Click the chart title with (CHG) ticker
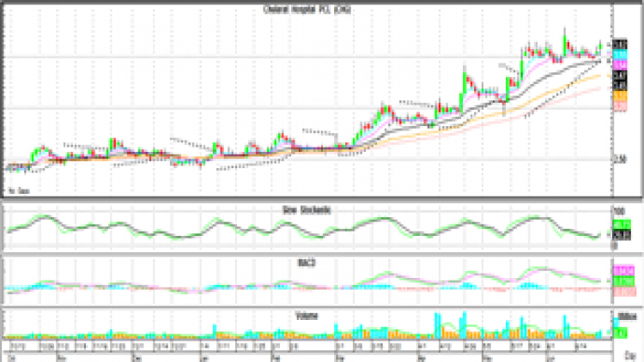The image size is (644, 362). click(307, 9)
